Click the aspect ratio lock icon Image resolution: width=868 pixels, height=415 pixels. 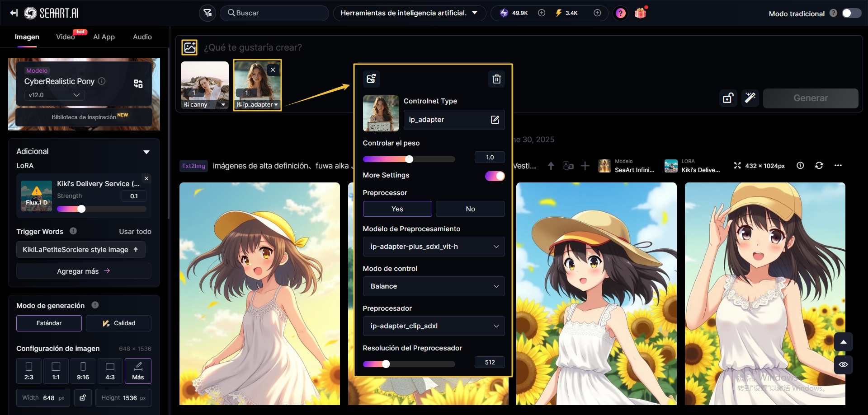pyautogui.click(x=83, y=398)
